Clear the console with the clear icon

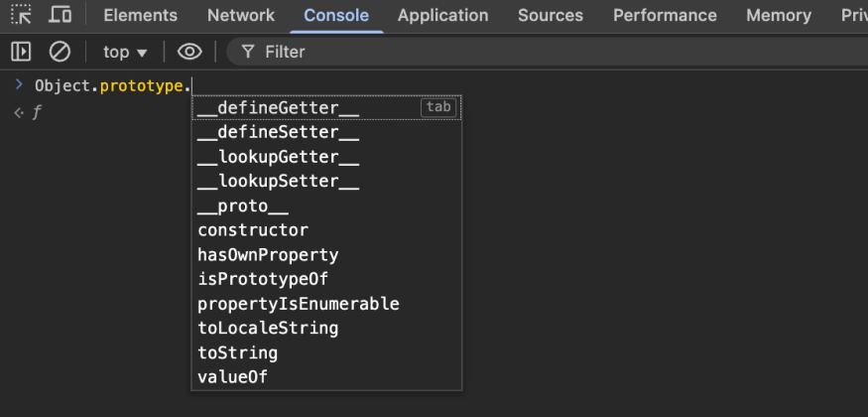click(x=60, y=52)
